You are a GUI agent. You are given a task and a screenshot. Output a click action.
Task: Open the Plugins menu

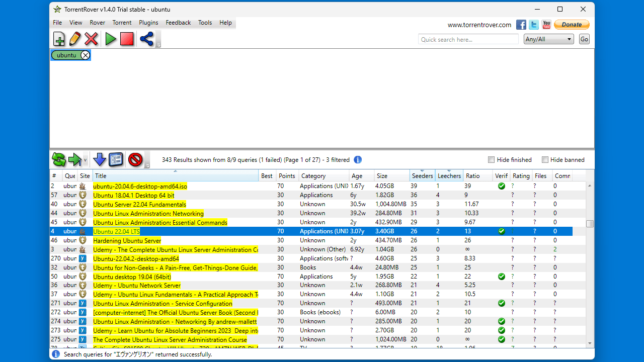[x=148, y=23]
